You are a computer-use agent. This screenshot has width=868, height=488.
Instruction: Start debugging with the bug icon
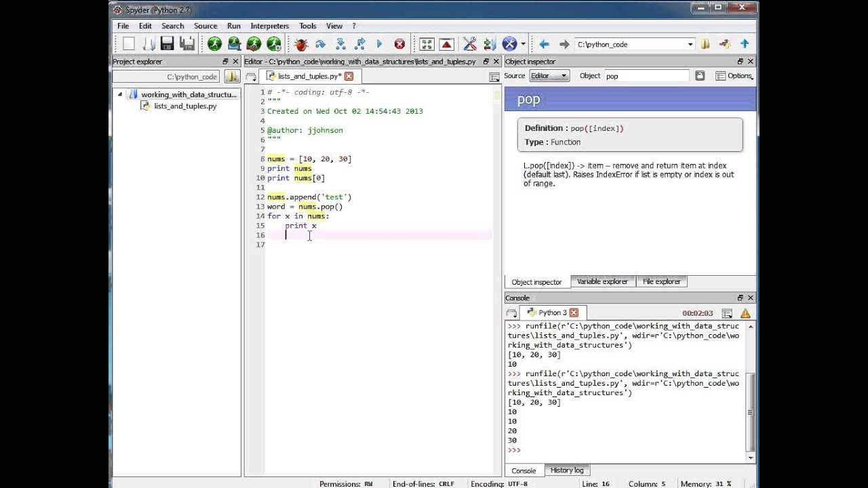click(301, 44)
